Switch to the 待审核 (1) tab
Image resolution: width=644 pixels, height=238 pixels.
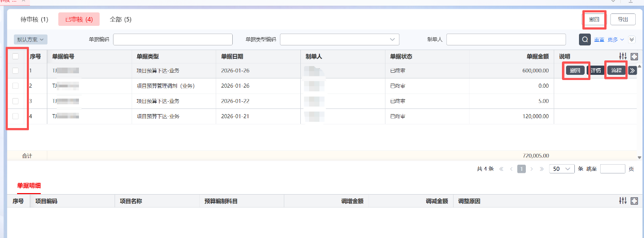[x=34, y=20]
